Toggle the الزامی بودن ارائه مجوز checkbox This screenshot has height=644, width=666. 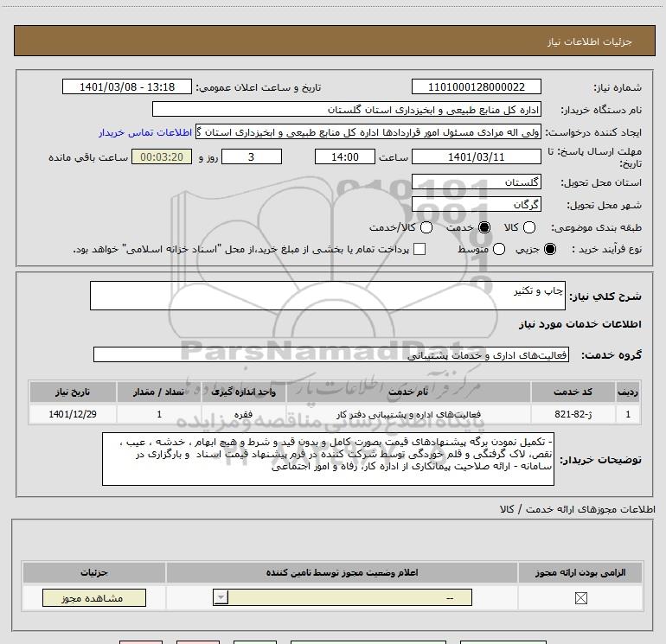580,598
